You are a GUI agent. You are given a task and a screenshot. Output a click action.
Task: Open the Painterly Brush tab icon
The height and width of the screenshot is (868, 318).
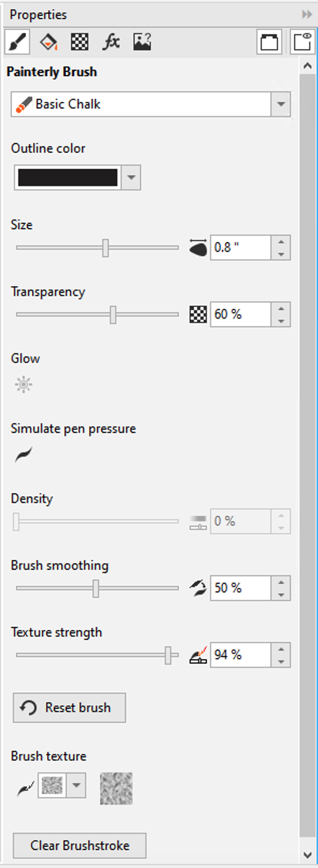click(17, 42)
